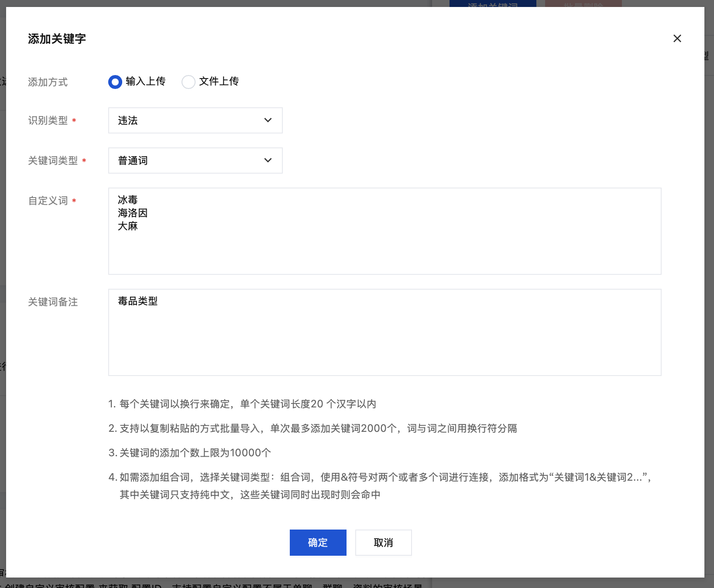The width and height of the screenshot is (714, 588).
Task: Click the 文件上传 label text
Action: (x=219, y=81)
